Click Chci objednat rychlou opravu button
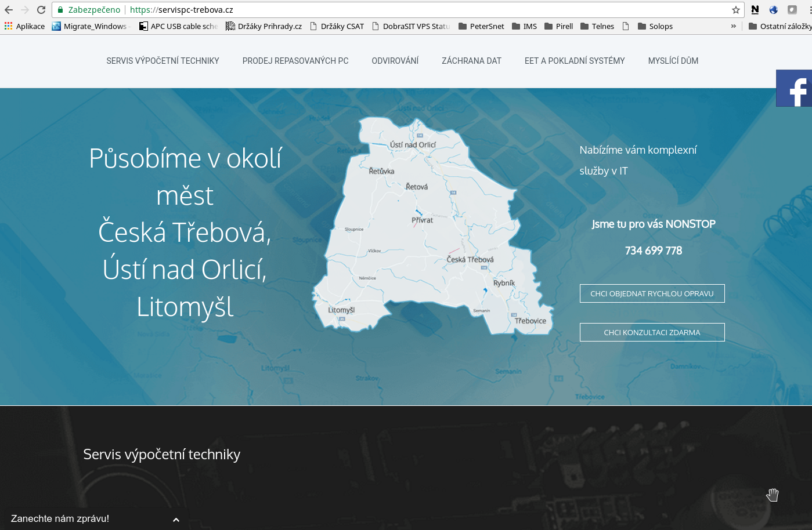The image size is (812, 530). tap(652, 293)
